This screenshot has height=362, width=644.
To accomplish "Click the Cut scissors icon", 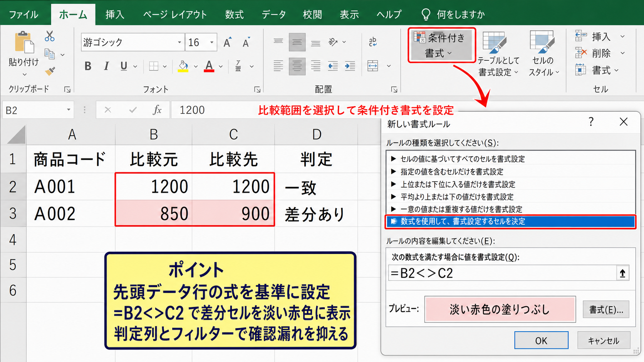I will click(x=50, y=36).
